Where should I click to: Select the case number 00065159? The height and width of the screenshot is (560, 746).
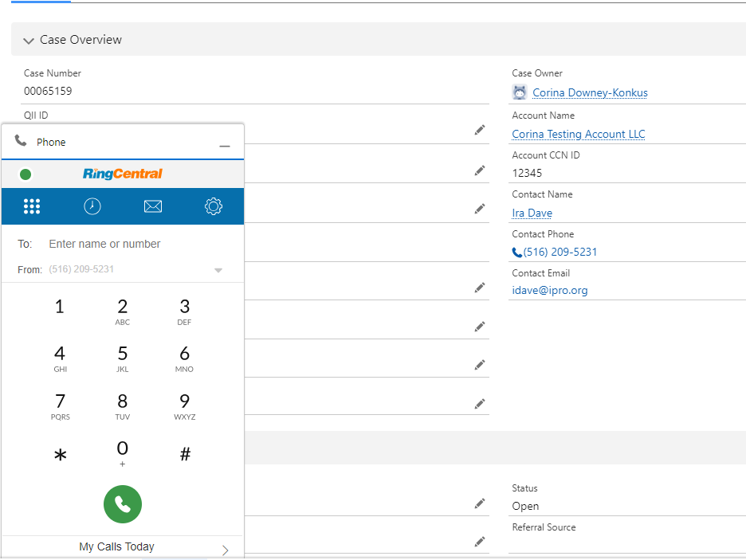[48, 91]
